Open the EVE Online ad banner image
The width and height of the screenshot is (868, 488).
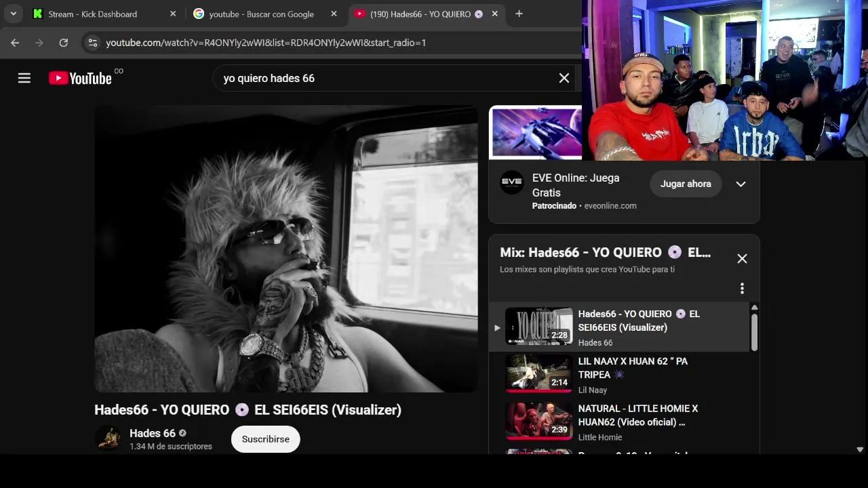click(535, 133)
